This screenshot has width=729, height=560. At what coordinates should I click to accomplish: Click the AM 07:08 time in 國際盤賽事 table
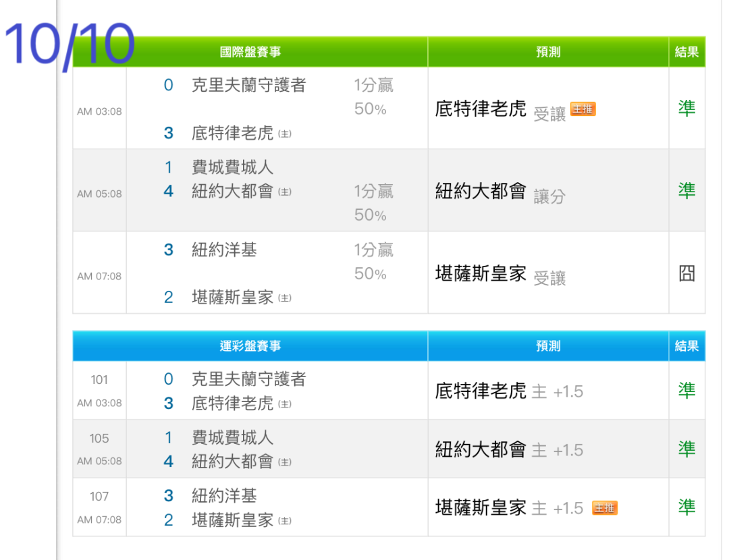99,277
